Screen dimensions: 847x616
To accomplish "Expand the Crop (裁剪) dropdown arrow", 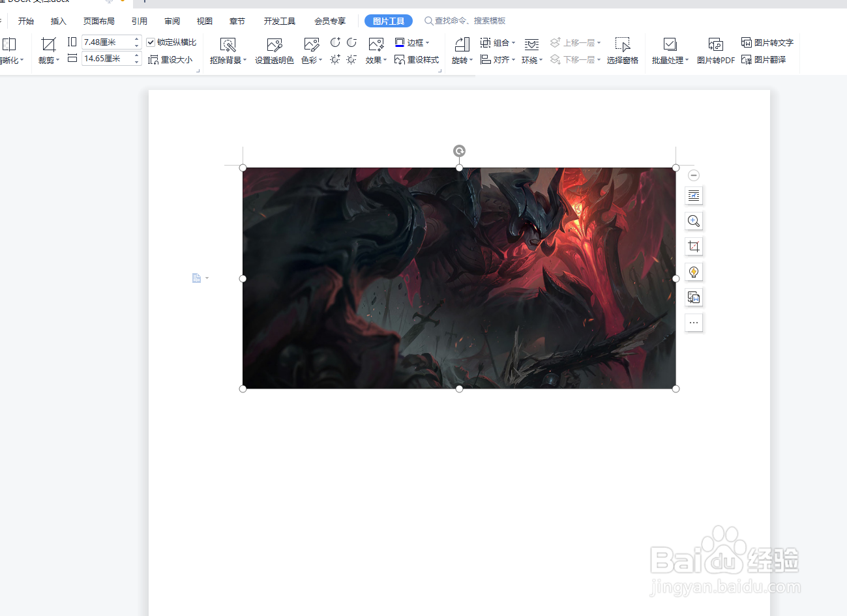I will (57, 60).
